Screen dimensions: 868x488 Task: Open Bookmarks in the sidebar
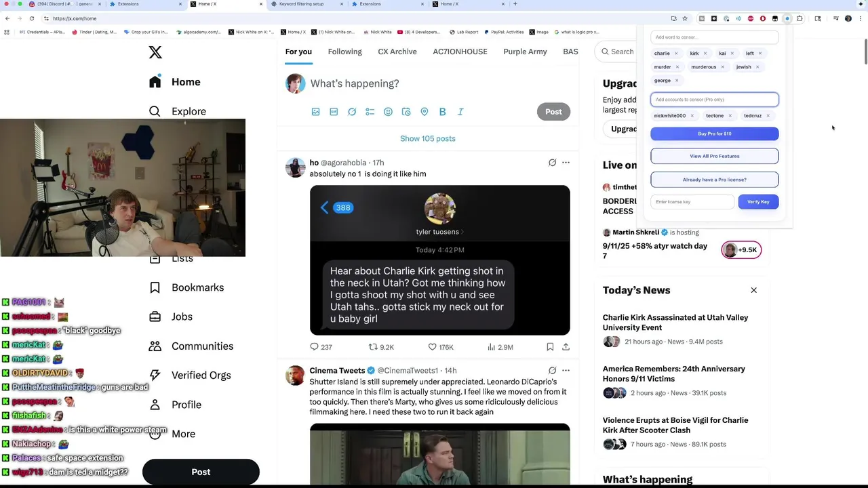coord(186,287)
